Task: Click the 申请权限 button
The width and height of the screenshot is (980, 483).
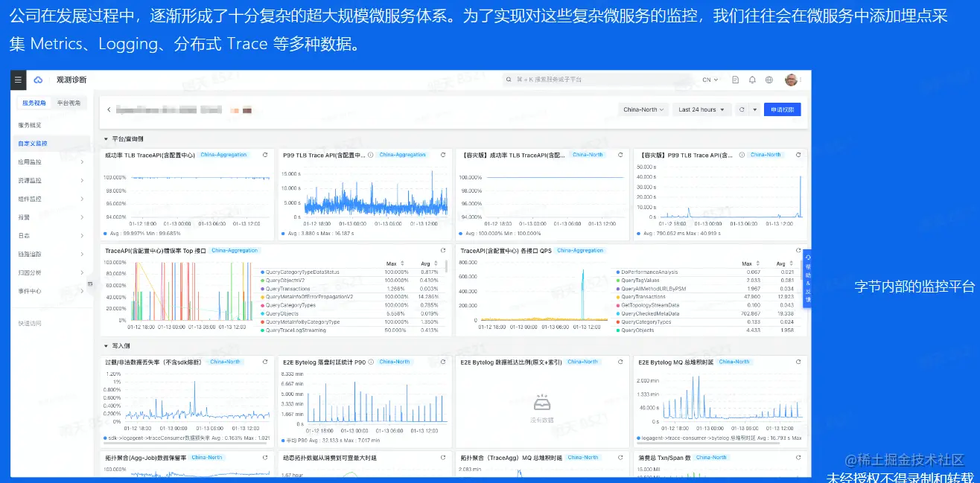Action: coord(783,109)
